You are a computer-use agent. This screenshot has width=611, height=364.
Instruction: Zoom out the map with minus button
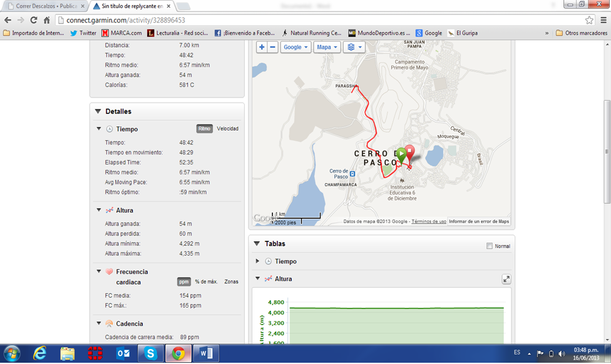tap(273, 47)
